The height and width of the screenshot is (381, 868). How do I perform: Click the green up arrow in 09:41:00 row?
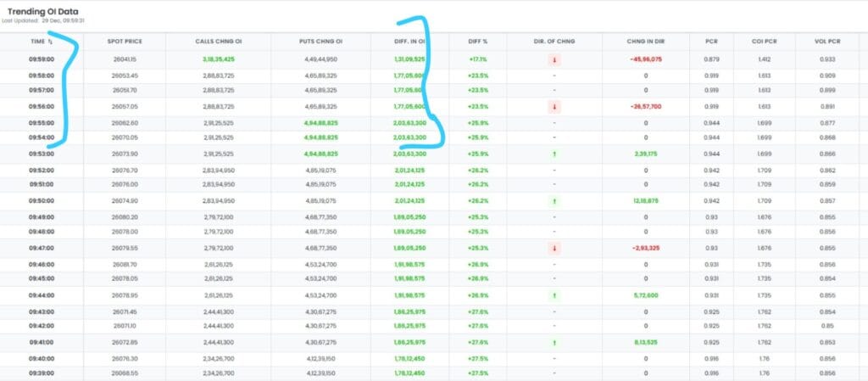click(554, 342)
